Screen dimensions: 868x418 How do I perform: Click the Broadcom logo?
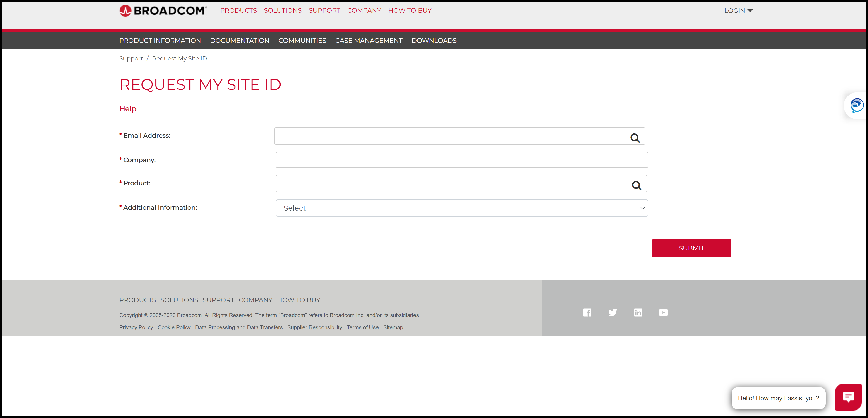click(163, 10)
